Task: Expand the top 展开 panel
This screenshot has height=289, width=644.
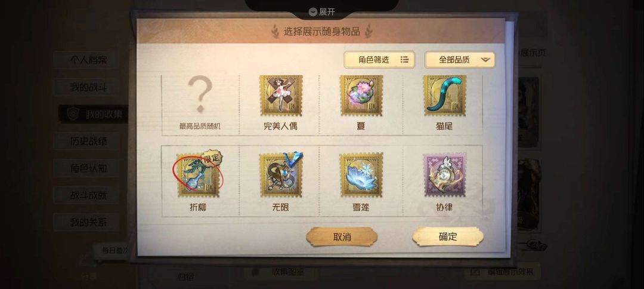Action: click(322, 12)
